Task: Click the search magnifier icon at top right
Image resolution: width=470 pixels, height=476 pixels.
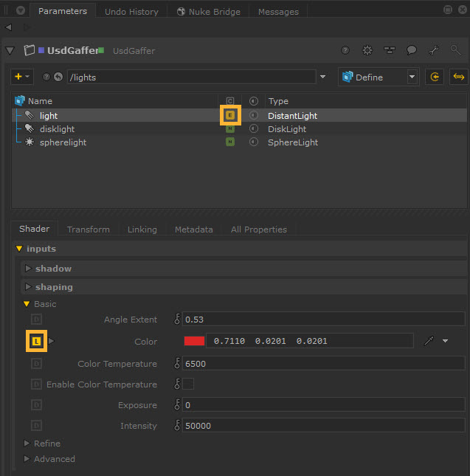Action: [455, 51]
